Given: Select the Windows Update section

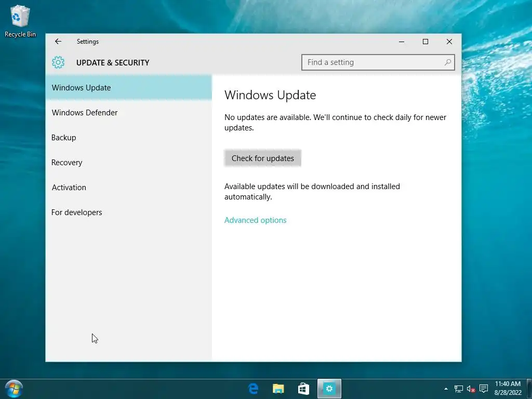Looking at the screenshot, I should [129, 87].
